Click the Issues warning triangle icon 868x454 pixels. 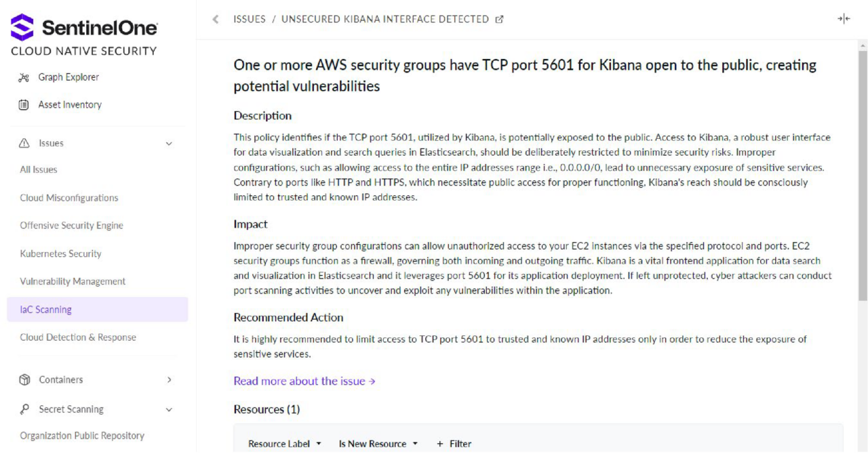click(24, 144)
